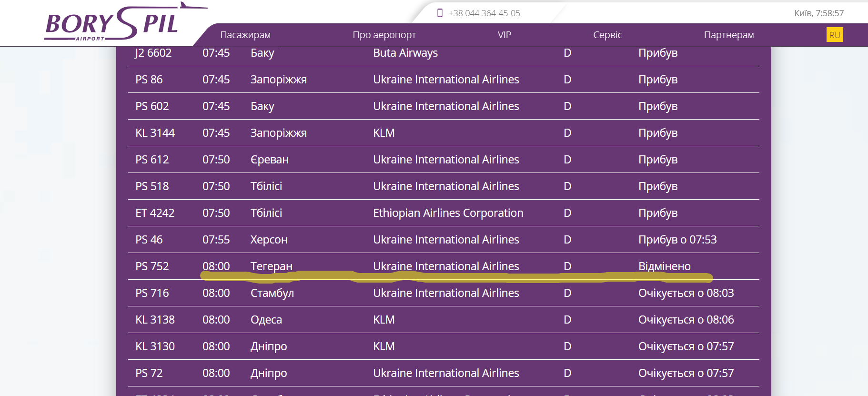Open the Партнерам menu

[728, 35]
